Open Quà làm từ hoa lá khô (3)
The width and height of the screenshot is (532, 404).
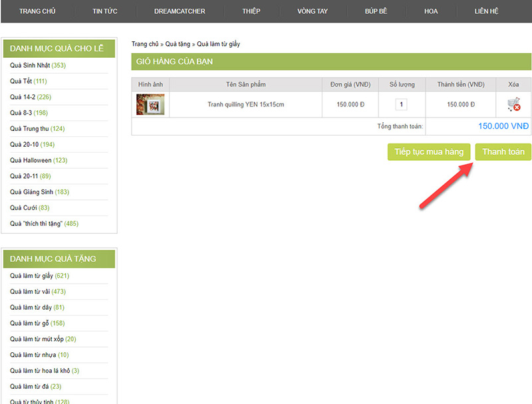45,371
